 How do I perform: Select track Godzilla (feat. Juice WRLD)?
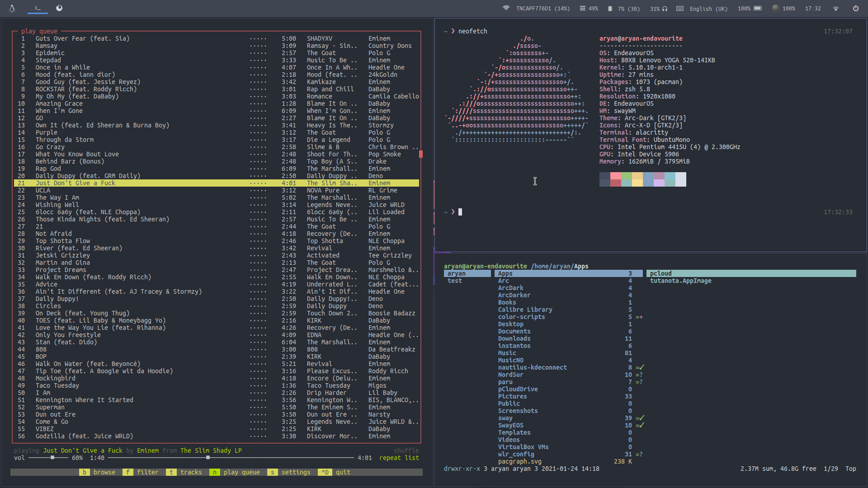(217, 436)
